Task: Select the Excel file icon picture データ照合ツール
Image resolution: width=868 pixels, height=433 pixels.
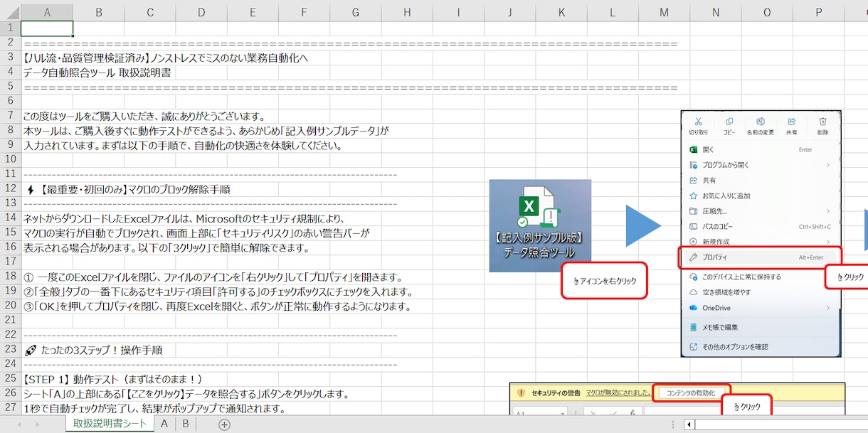Action: tap(540, 225)
